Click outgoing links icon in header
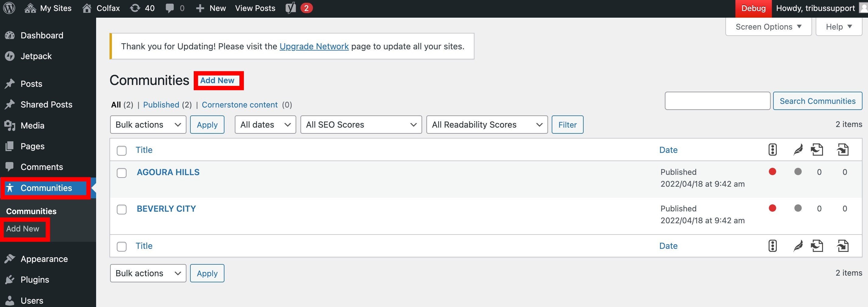Screen dimensions: 868x307 coord(817,150)
